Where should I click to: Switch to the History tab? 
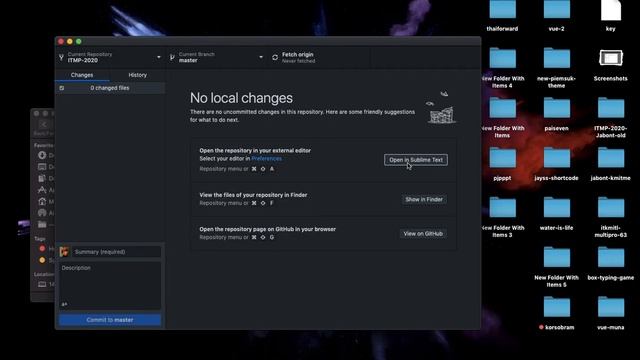138,75
